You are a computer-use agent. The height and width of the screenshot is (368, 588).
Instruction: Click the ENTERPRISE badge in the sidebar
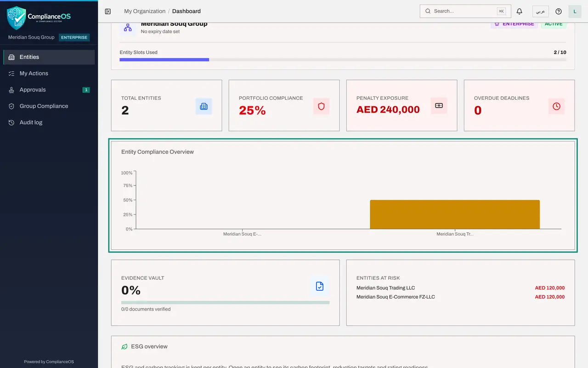tap(74, 37)
